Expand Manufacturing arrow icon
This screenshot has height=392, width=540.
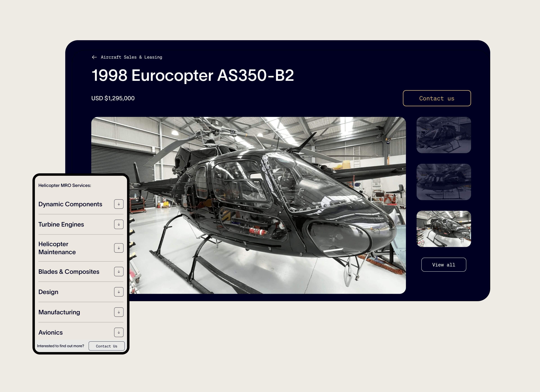click(x=119, y=312)
